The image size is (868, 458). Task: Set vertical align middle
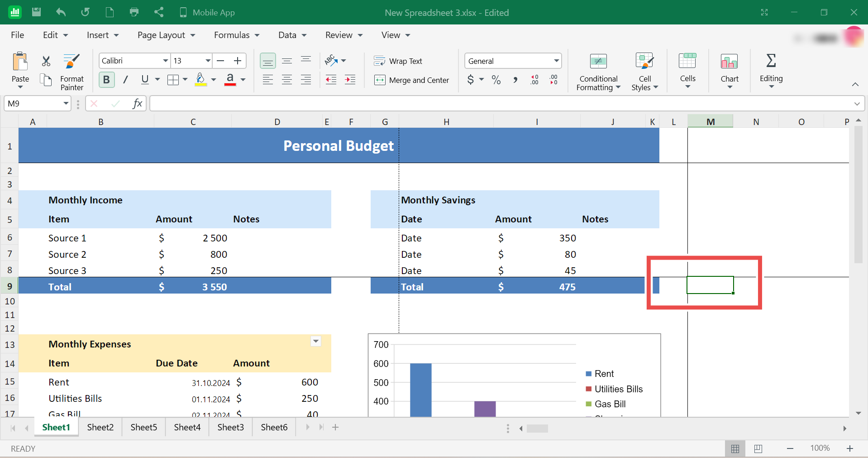tap(287, 61)
